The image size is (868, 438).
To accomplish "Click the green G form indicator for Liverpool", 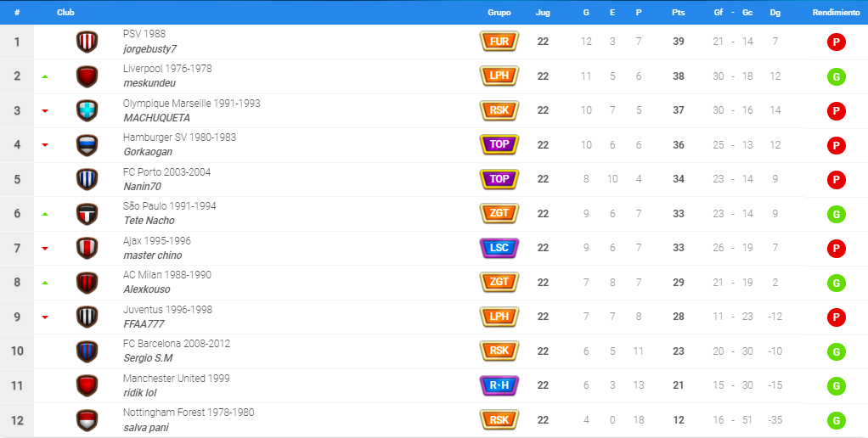I will [x=836, y=76].
